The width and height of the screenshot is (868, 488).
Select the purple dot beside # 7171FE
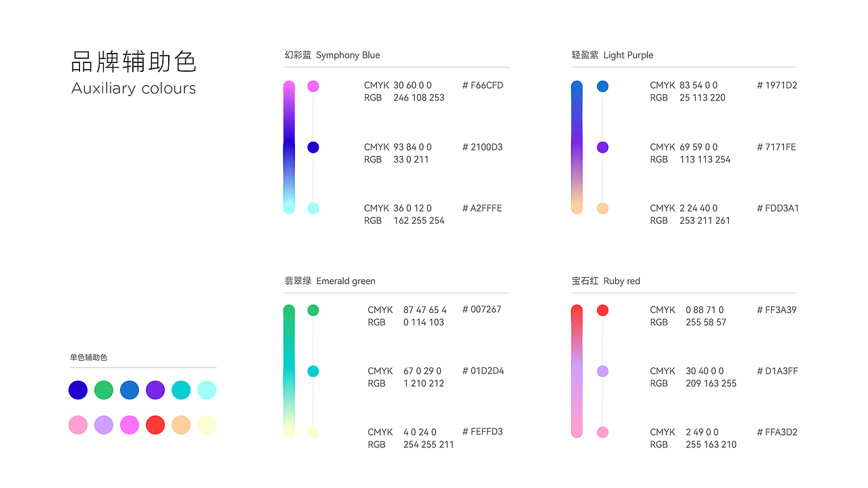tap(602, 147)
